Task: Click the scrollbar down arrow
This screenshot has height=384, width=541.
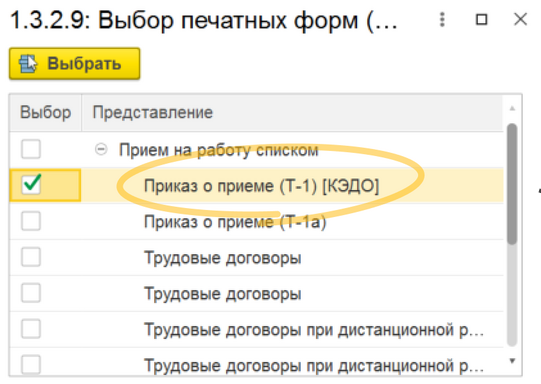Action: coord(512,361)
